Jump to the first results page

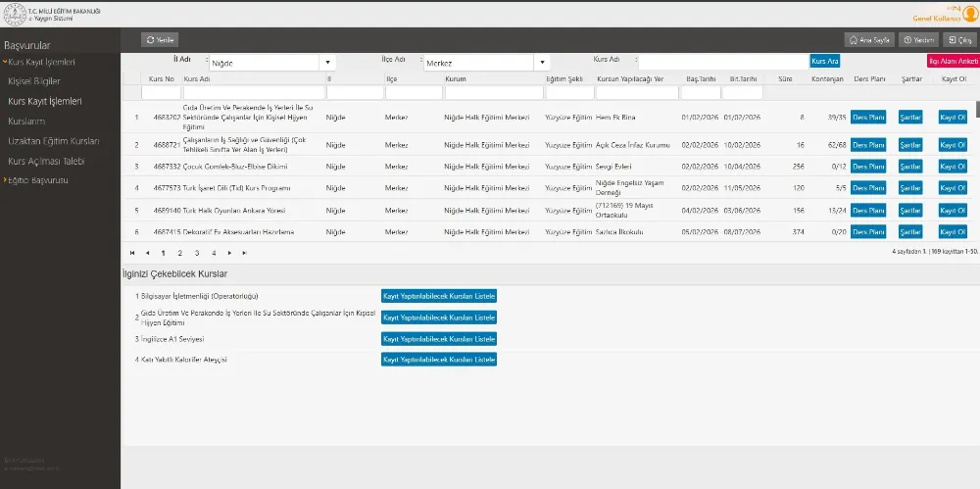(132, 253)
